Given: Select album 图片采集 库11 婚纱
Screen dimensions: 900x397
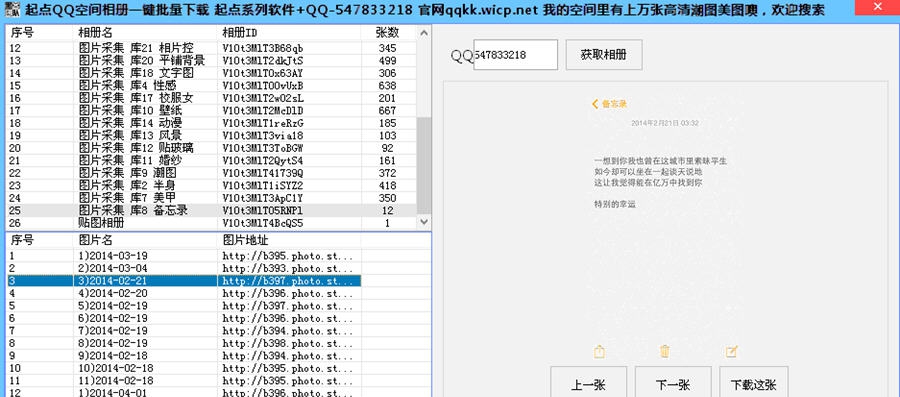Looking at the screenshot, I should pos(130,161).
